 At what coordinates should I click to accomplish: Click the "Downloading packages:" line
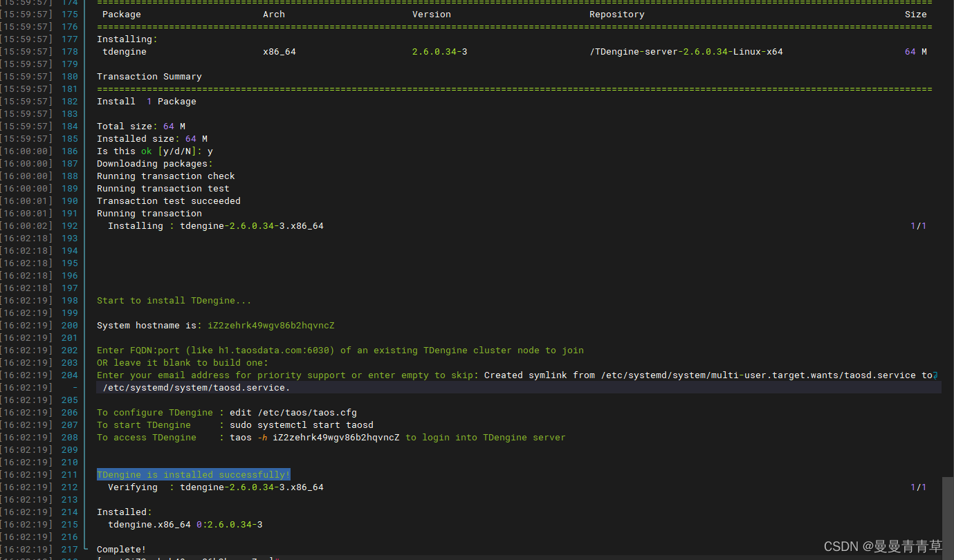point(155,164)
